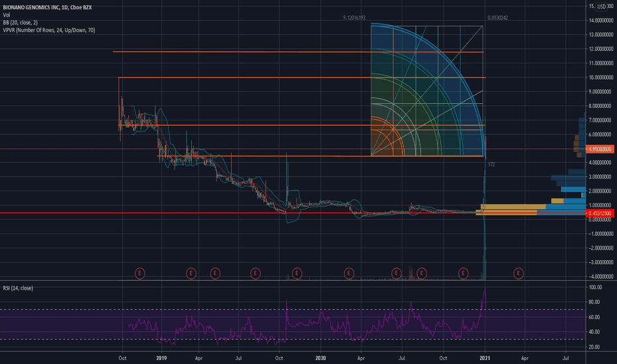Click the 100.00 RSI axis label
The image size is (617, 364).
pyautogui.click(x=595, y=287)
